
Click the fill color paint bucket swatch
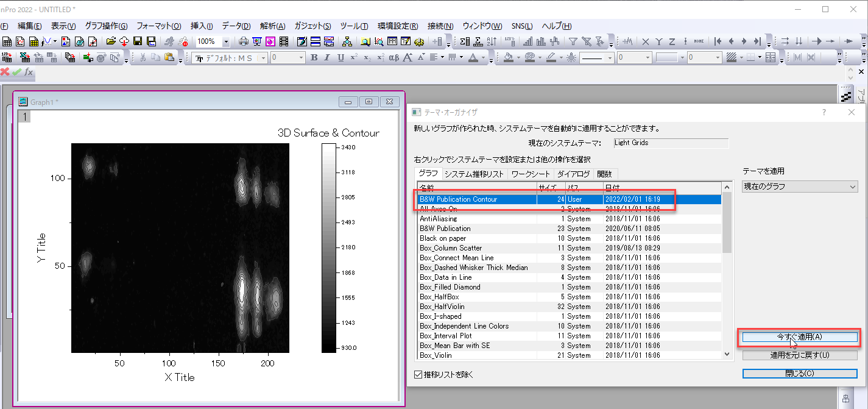508,57
